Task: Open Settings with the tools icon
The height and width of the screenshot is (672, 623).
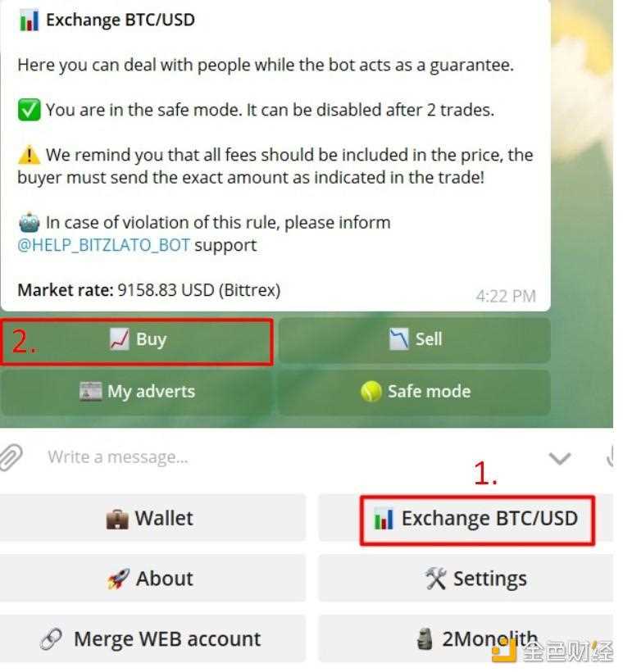Action: click(x=466, y=578)
